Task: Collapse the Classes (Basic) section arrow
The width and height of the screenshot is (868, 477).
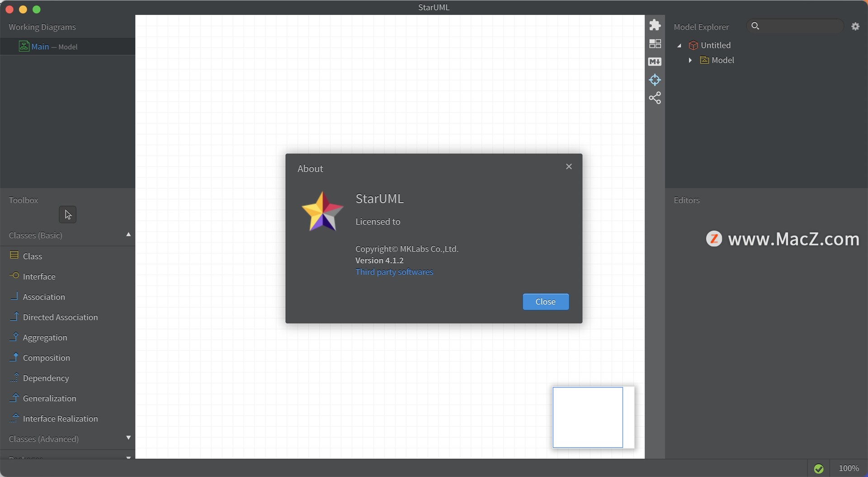Action: (128, 234)
